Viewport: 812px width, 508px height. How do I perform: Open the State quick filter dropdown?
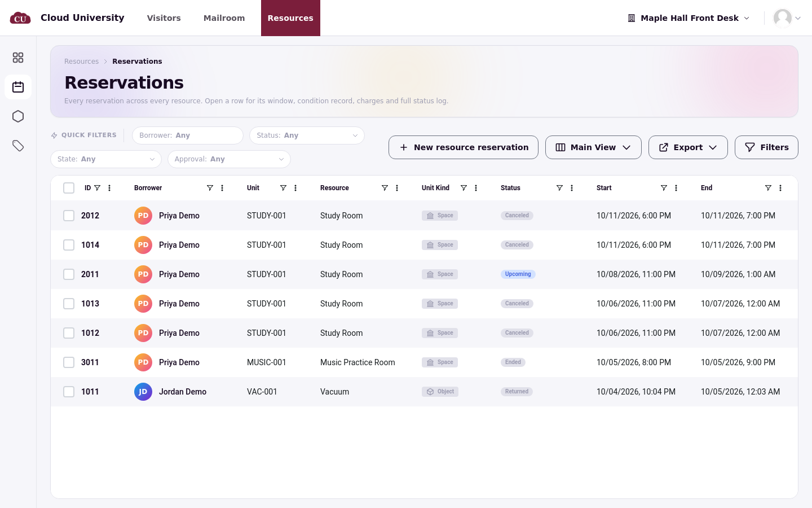click(x=106, y=159)
